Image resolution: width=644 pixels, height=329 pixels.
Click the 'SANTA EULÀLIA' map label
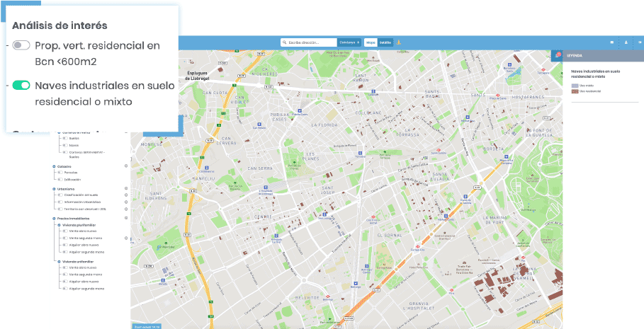439,176
